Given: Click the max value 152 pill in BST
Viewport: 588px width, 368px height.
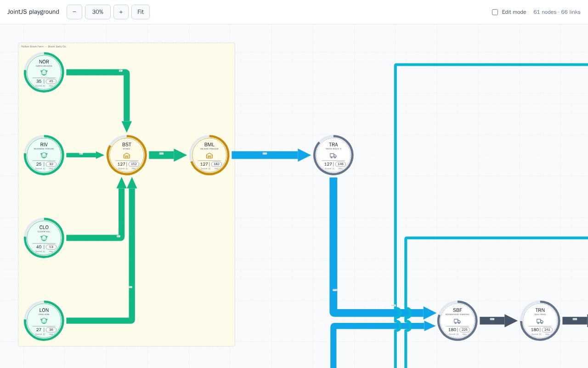Looking at the screenshot, I should pyautogui.click(x=134, y=164).
